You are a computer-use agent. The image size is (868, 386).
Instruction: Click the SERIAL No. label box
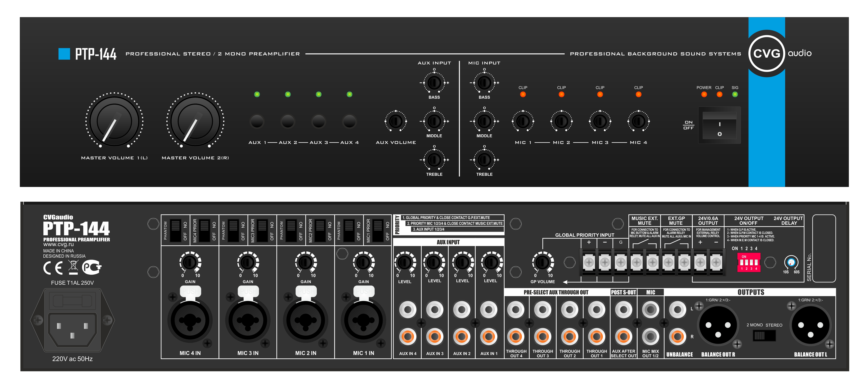pyautogui.click(x=824, y=248)
